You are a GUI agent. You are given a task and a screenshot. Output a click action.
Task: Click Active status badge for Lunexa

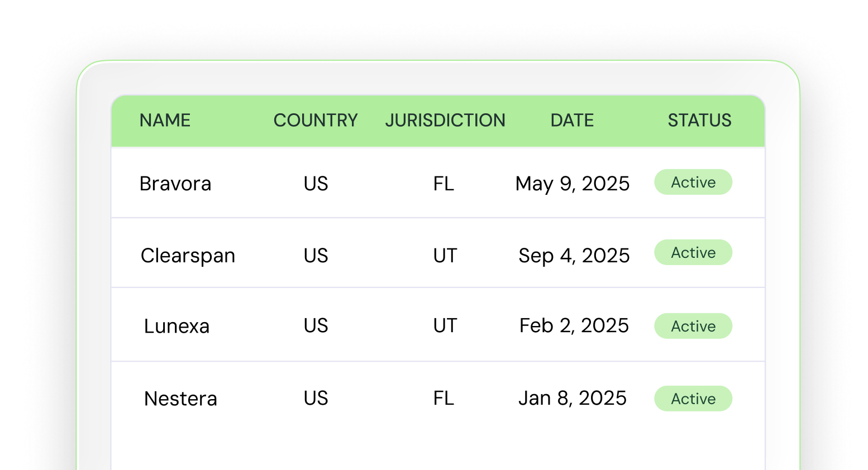[693, 327]
